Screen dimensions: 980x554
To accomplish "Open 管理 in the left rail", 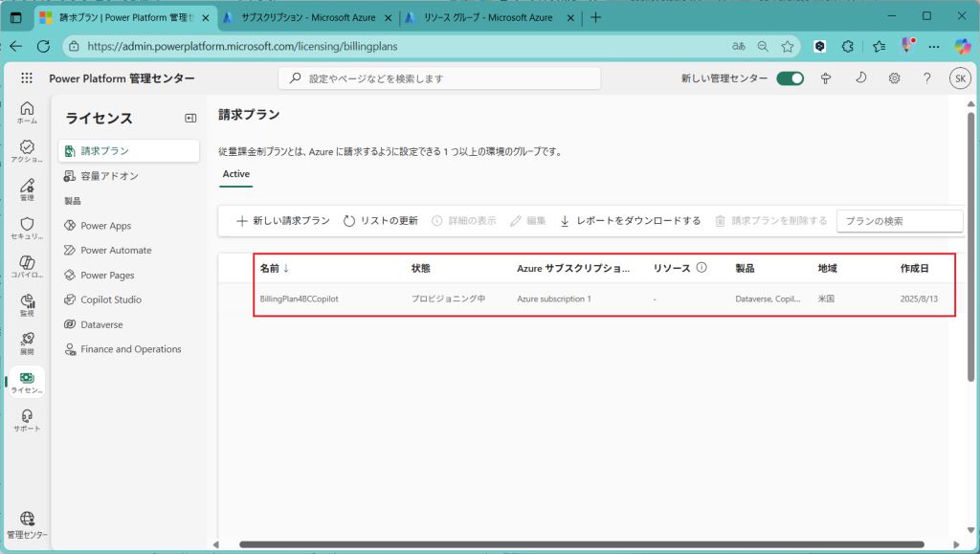I will pyautogui.click(x=27, y=189).
